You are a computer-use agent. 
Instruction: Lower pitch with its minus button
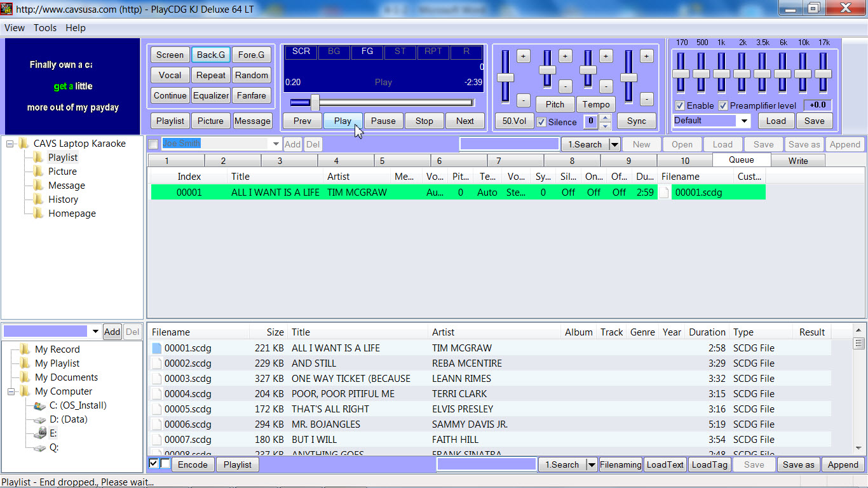click(x=565, y=86)
